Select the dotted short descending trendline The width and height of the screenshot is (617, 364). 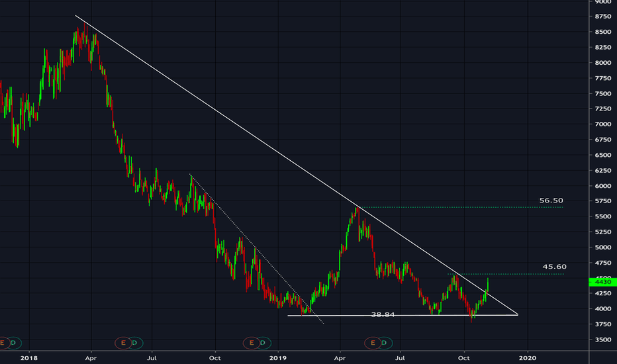click(257, 249)
